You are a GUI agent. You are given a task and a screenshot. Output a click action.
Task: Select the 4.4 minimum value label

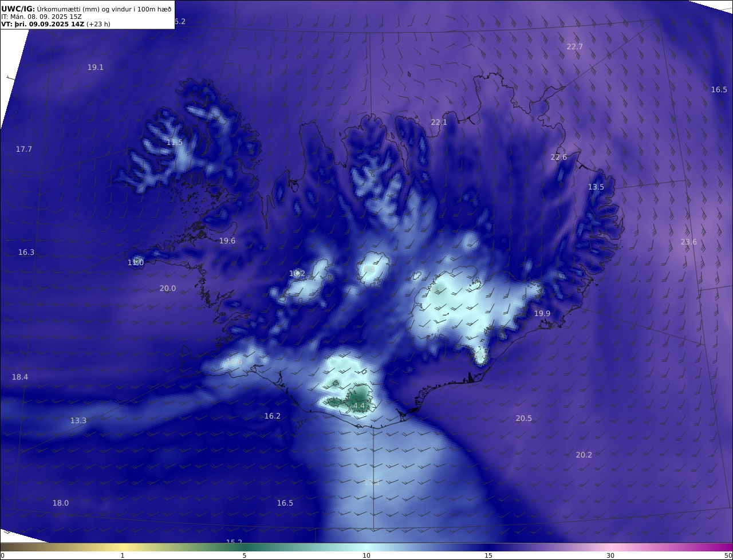(359, 406)
